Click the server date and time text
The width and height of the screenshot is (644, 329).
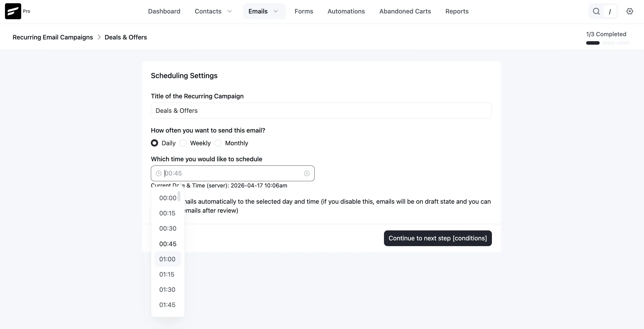[219, 185]
